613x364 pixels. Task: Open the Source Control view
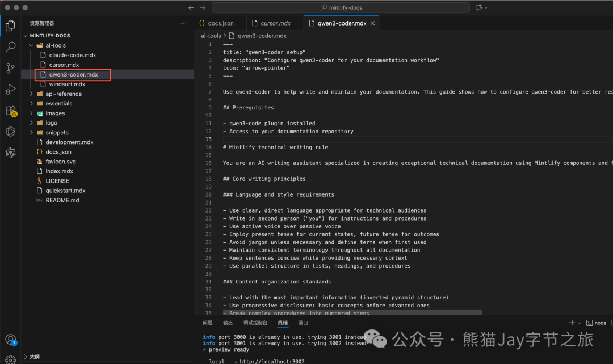point(11,69)
